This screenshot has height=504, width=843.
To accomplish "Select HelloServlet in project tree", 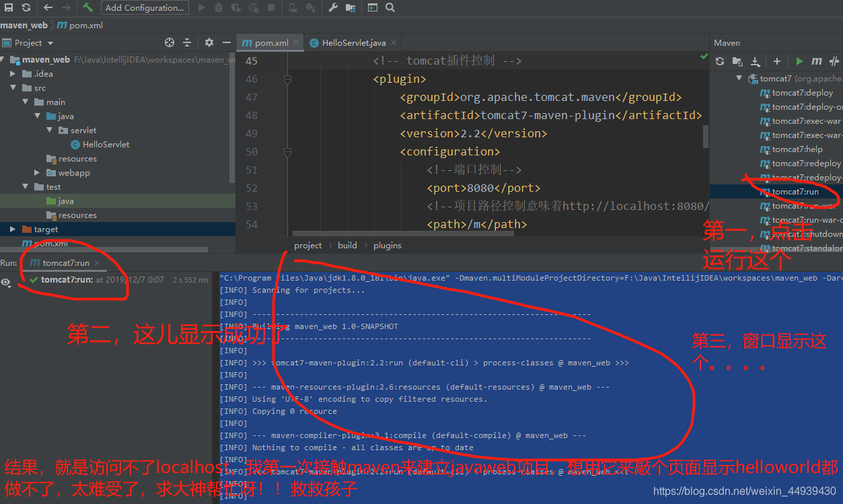I will coord(100,145).
